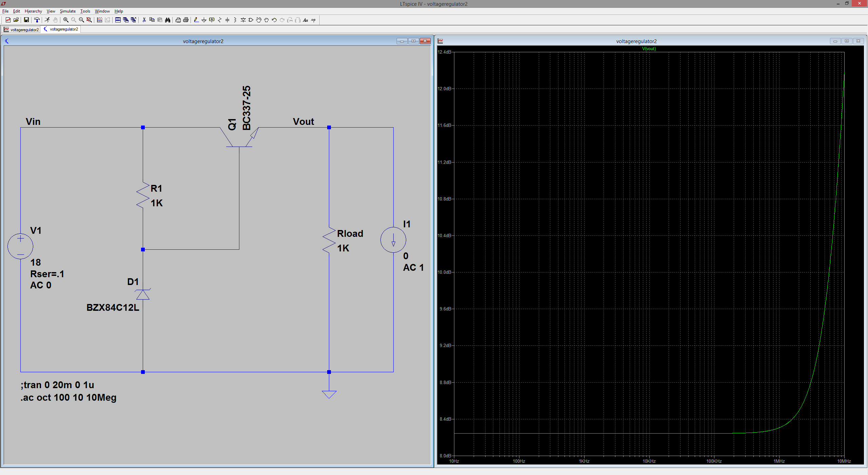Select the Move hand tool
The image size is (868, 475).
pos(259,20)
